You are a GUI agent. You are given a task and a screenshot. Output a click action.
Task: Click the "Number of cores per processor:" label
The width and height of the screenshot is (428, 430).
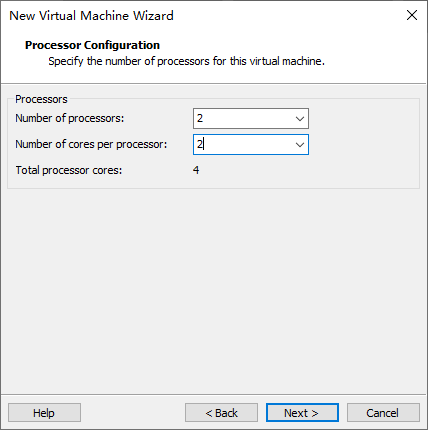pos(91,144)
